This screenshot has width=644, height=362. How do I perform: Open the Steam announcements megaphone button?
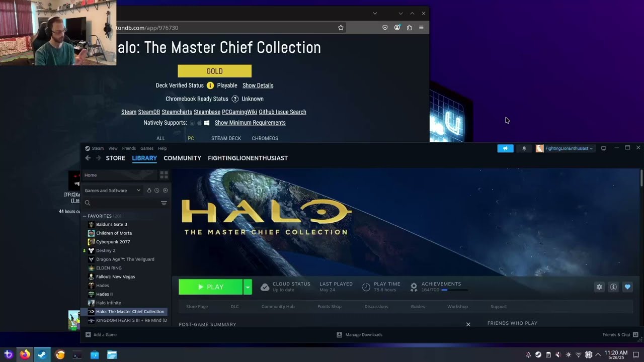[506, 148]
